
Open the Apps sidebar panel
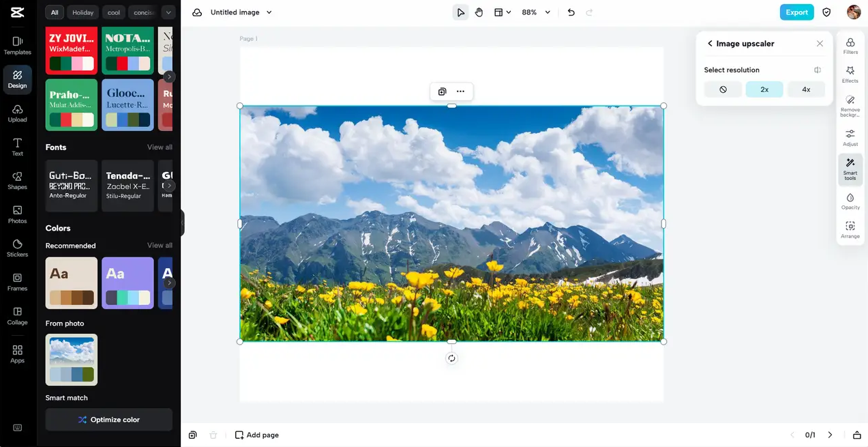pos(18,354)
